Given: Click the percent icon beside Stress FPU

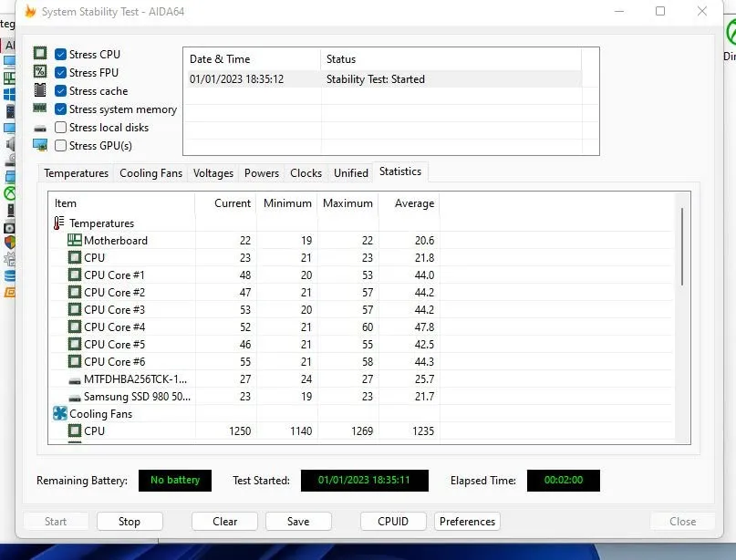Looking at the screenshot, I should coord(40,71).
